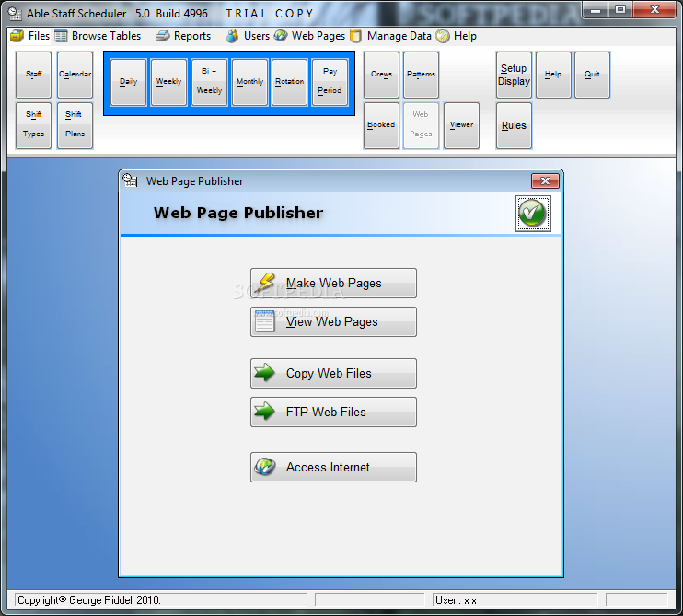
Task: Open the Crews toolbar button
Action: coord(382,75)
